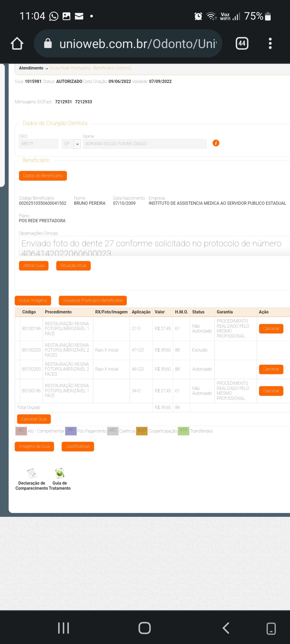Open the browser three-dot menu
290x644 pixels.
[x=270, y=43]
